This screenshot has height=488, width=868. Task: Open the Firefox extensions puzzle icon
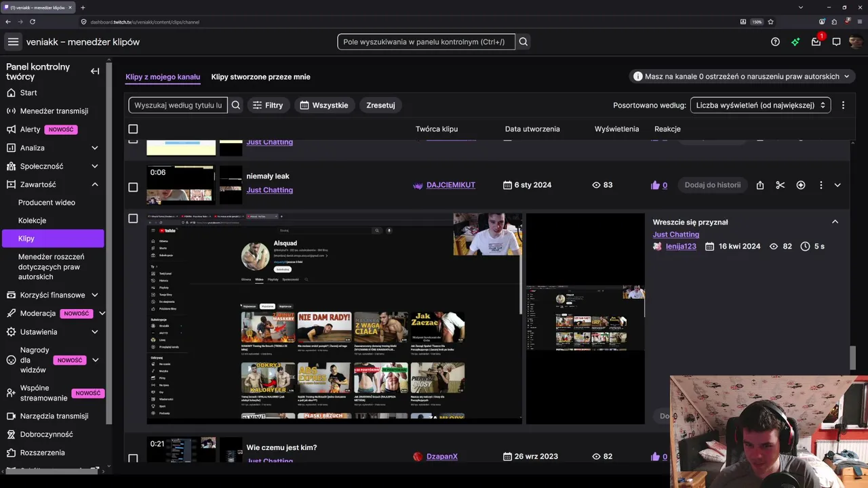834,22
